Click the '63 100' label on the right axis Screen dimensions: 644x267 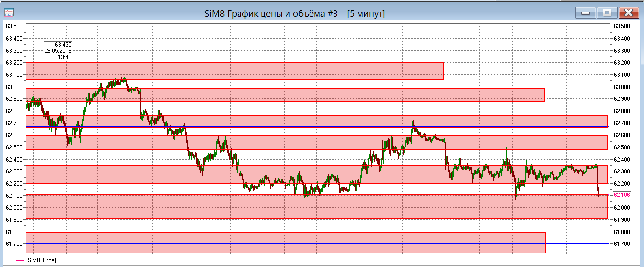(622, 74)
